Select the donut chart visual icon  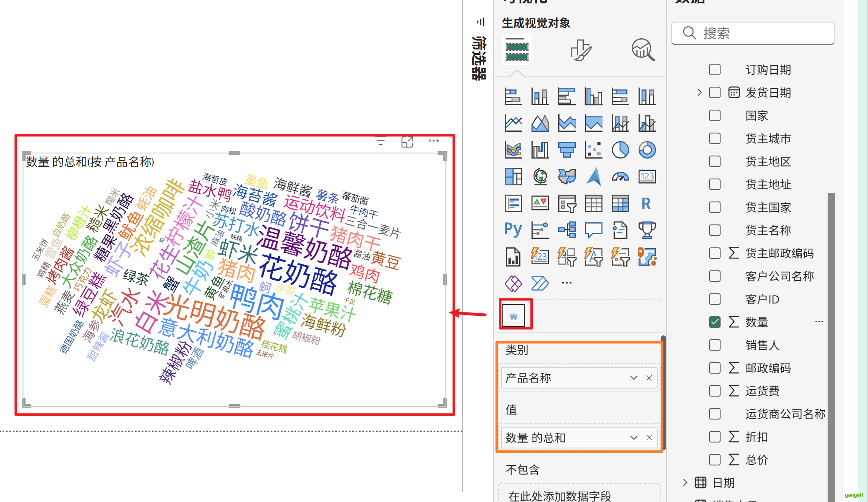coord(647,150)
